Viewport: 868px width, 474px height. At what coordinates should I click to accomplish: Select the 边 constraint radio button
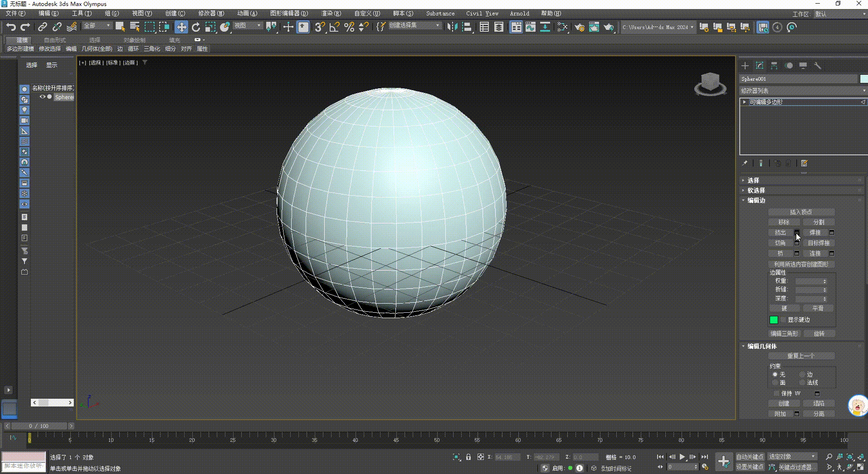coord(802,375)
